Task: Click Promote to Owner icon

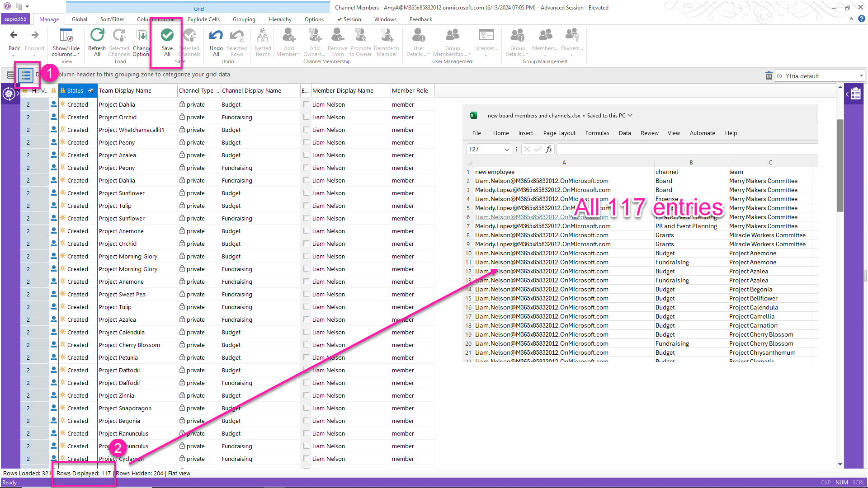Action: click(x=361, y=35)
